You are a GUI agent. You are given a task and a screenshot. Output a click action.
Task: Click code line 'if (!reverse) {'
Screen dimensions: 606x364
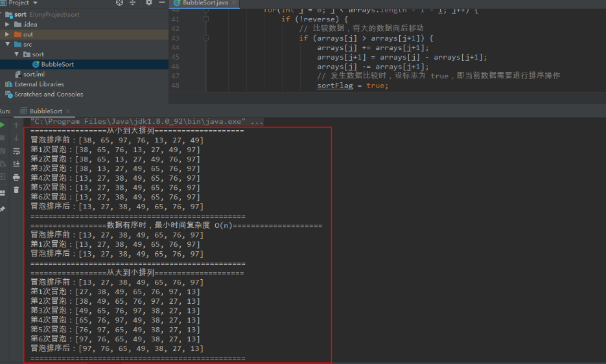(x=314, y=19)
